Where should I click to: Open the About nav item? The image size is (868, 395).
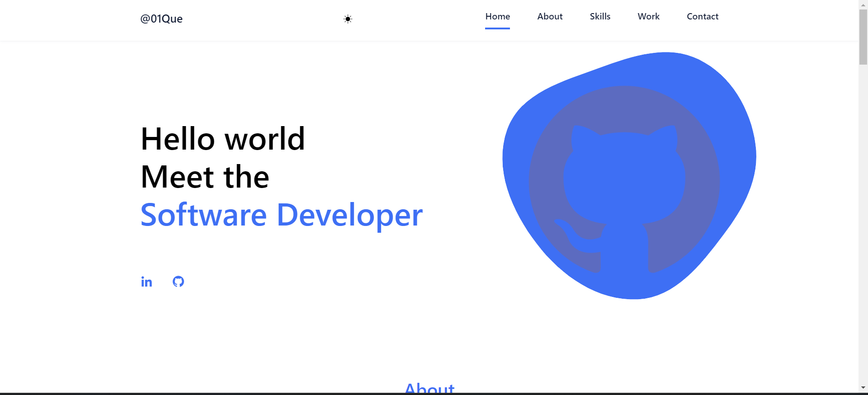[550, 17]
